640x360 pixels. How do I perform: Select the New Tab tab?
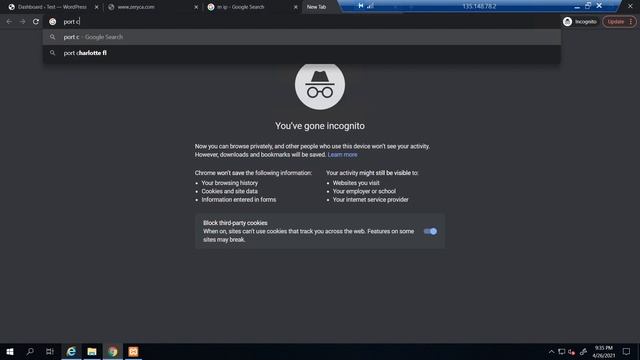(317, 7)
